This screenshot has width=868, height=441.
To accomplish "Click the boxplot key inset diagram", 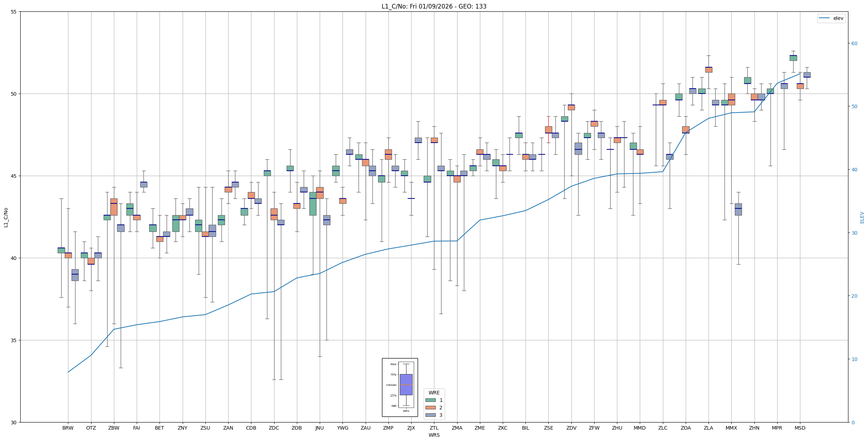I will click(x=400, y=387).
